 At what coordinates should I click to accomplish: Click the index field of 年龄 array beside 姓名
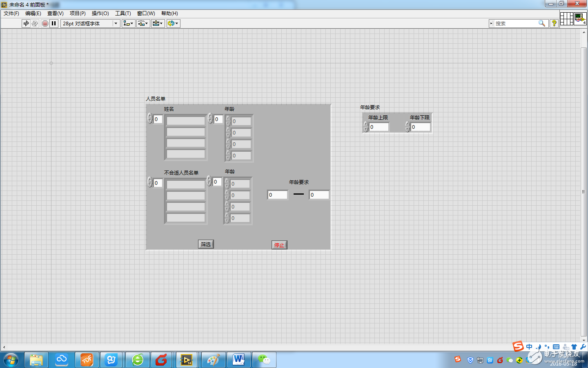(218, 119)
